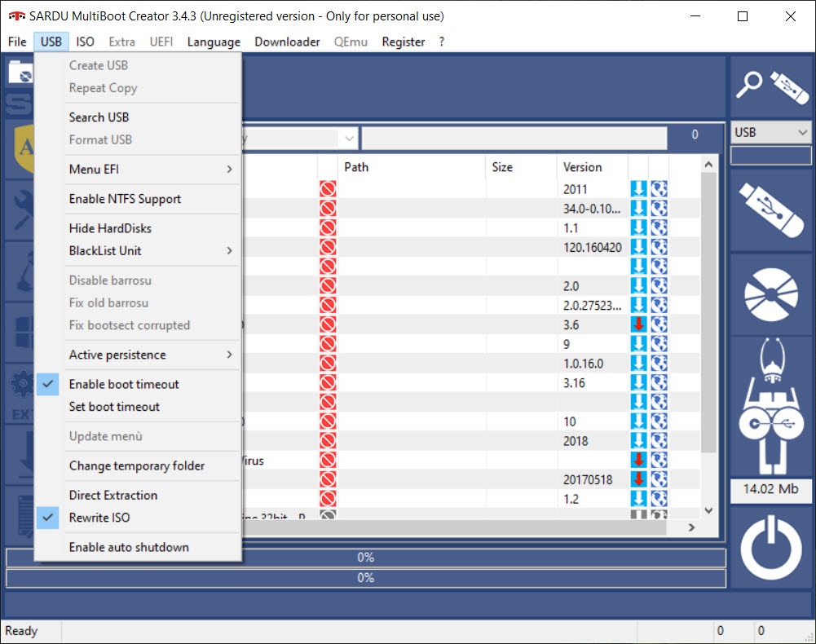Click the folder icon in the left sidebar
Image resolution: width=816 pixels, height=644 pixels.
point(21,73)
